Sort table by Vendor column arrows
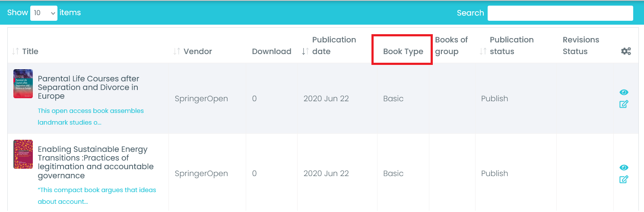 pyautogui.click(x=177, y=51)
